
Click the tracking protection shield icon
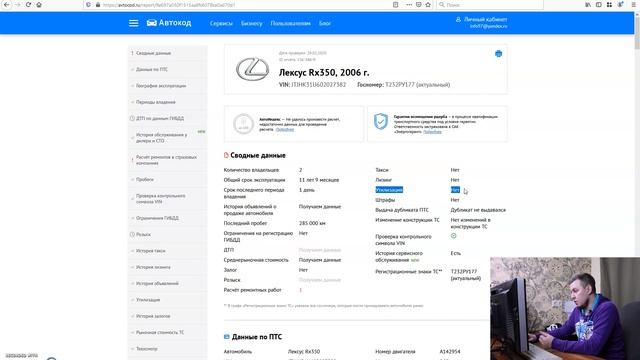(89, 5)
